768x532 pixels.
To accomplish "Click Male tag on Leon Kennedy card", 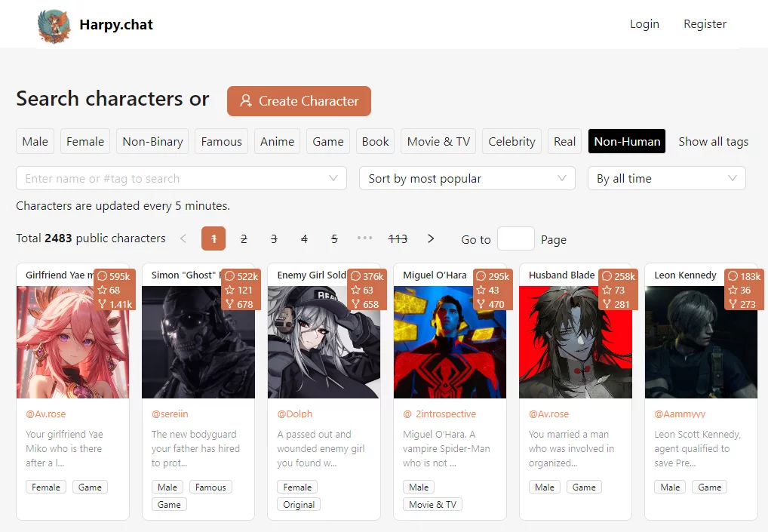I will [x=670, y=487].
